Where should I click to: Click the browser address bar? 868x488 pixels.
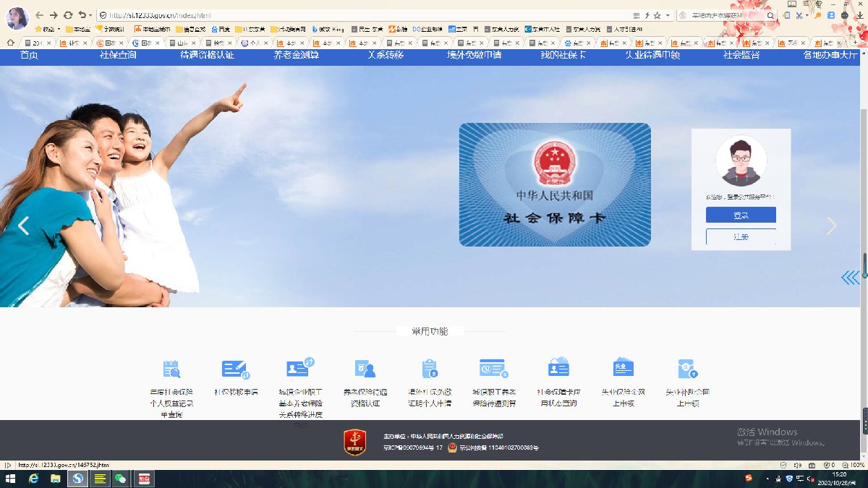pos(362,15)
